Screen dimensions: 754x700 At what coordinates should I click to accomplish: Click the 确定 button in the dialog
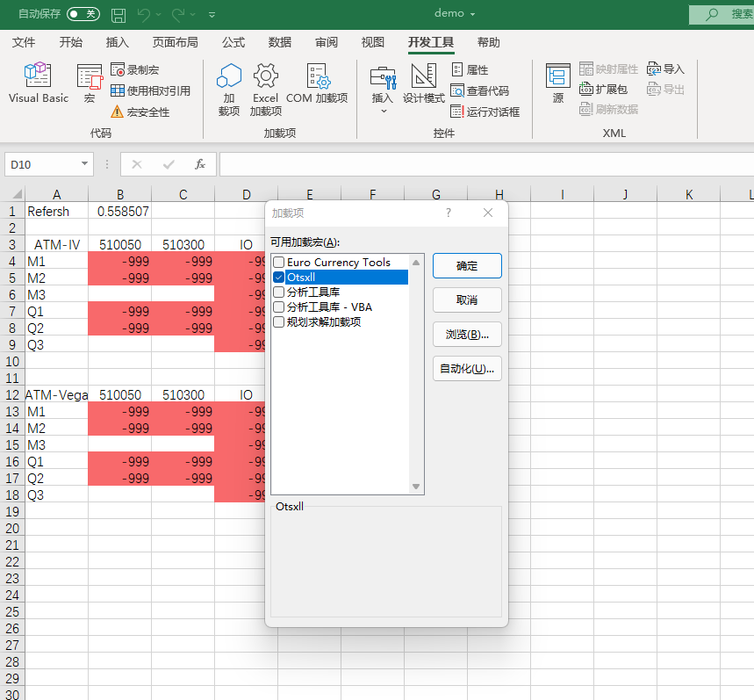(466, 265)
